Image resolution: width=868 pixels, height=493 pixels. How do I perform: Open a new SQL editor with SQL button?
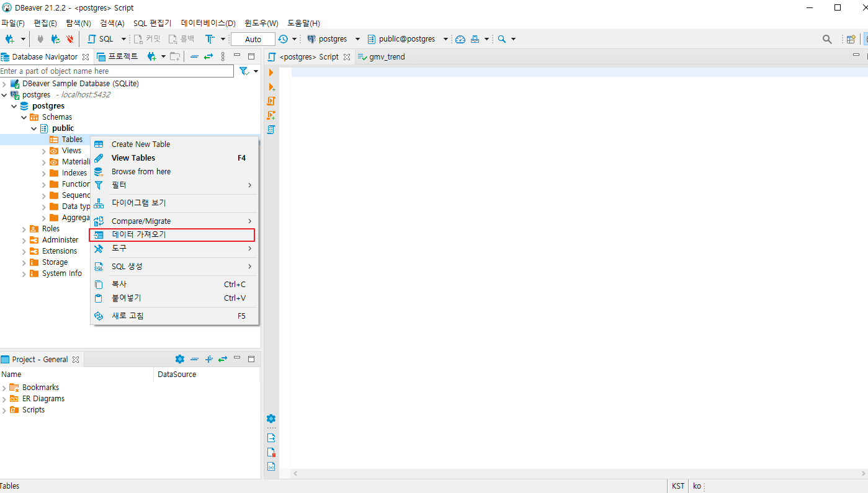[x=101, y=39]
